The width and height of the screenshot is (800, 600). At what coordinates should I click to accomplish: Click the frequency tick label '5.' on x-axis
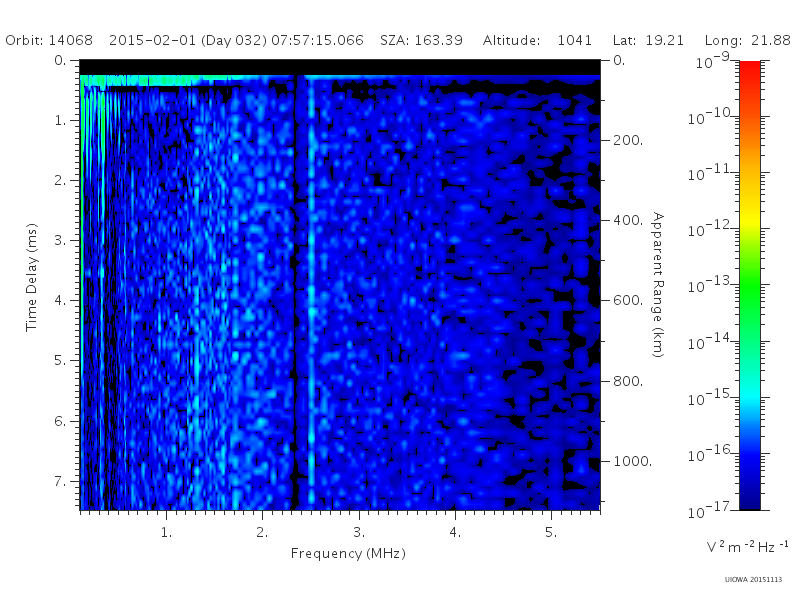click(551, 532)
